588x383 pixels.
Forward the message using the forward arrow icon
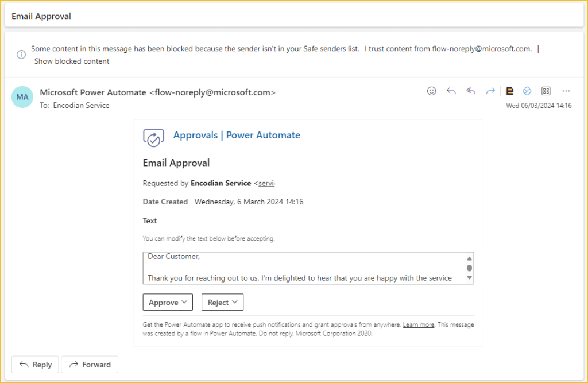[490, 91]
